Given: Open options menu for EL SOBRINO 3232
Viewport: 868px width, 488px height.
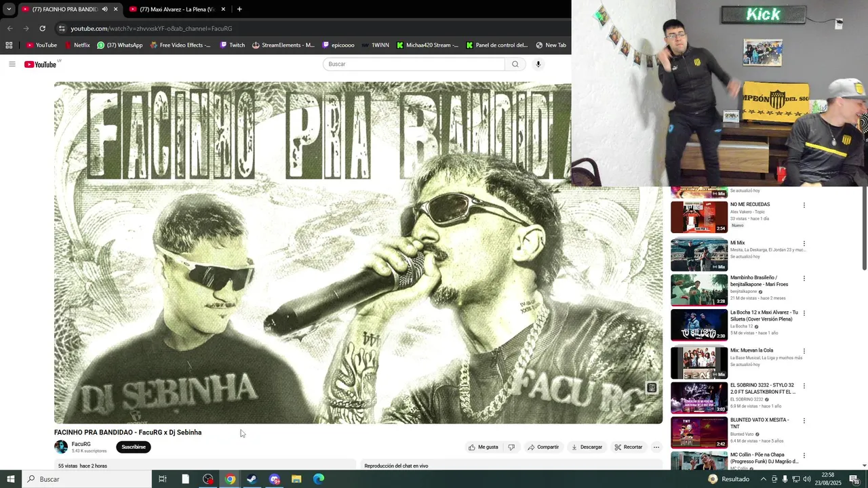Looking at the screenshot, I should pos(804,386).
